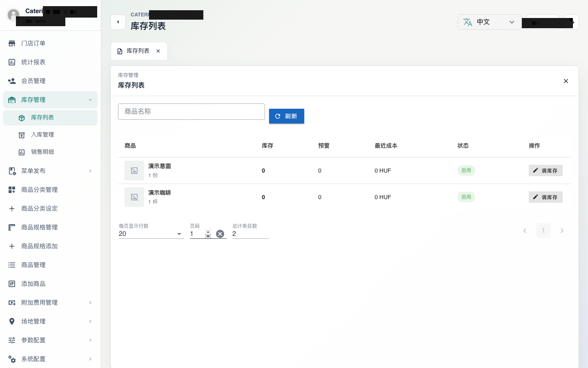Click the 入库管理 archive icon
The height and width of the screenshot is (368, 588).
pos(22,135)
